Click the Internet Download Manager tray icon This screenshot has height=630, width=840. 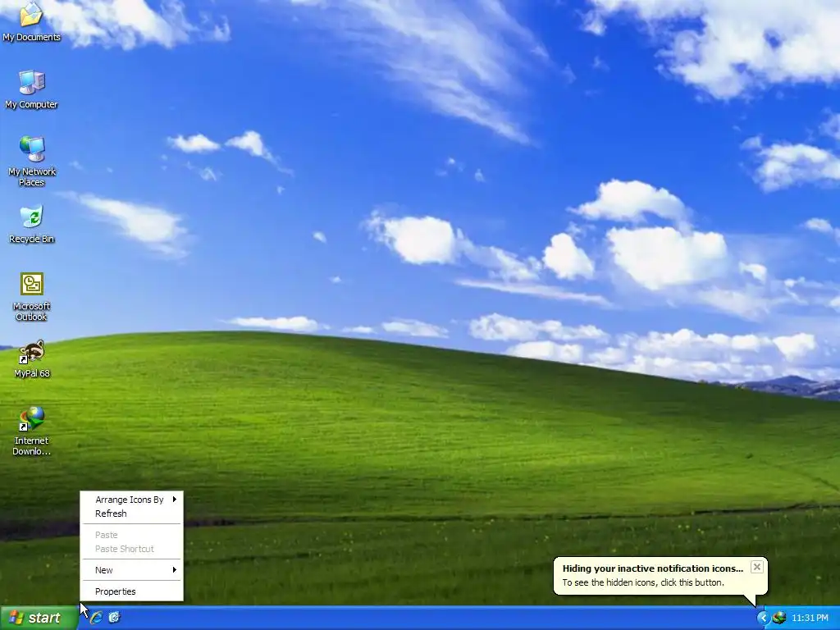[x=779, y=618]
